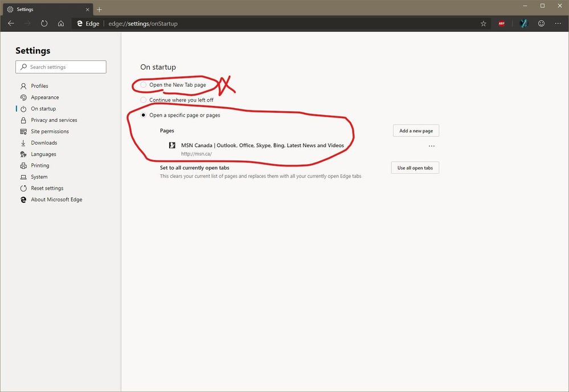Open Languages settings section
This screenshot has height=392, width=569.
click(43, 154)
